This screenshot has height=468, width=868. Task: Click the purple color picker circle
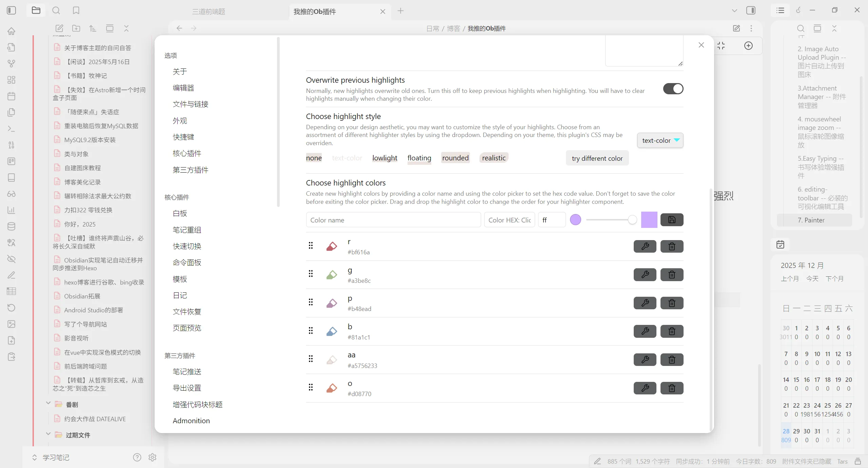pyautogui.click(x=575, y=220)
